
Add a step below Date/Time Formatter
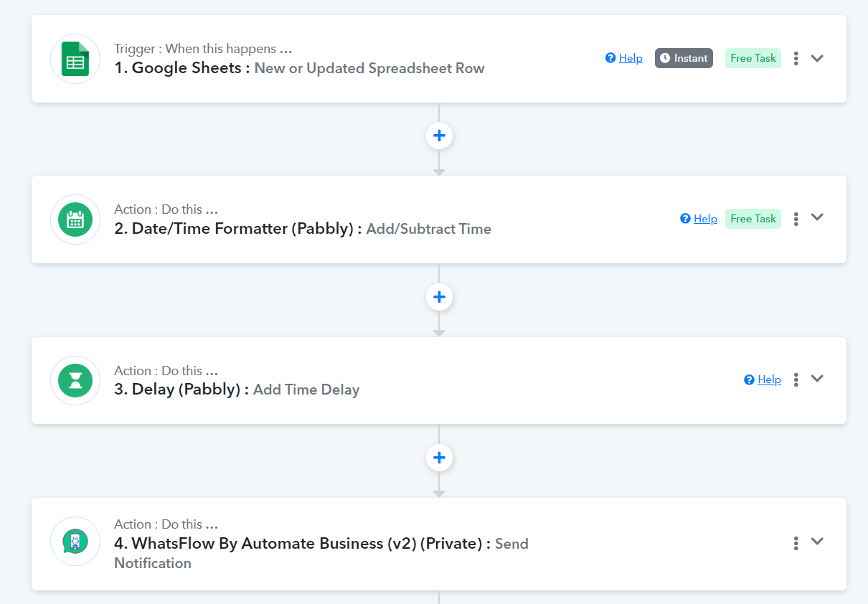tap(439, 296)
